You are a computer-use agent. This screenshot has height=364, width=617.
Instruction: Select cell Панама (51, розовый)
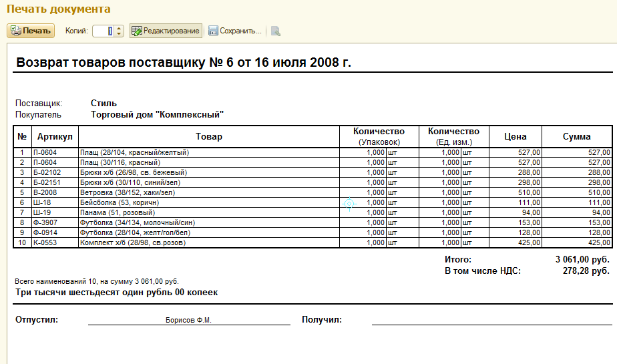pyautogui.click(x=208, y=212)
